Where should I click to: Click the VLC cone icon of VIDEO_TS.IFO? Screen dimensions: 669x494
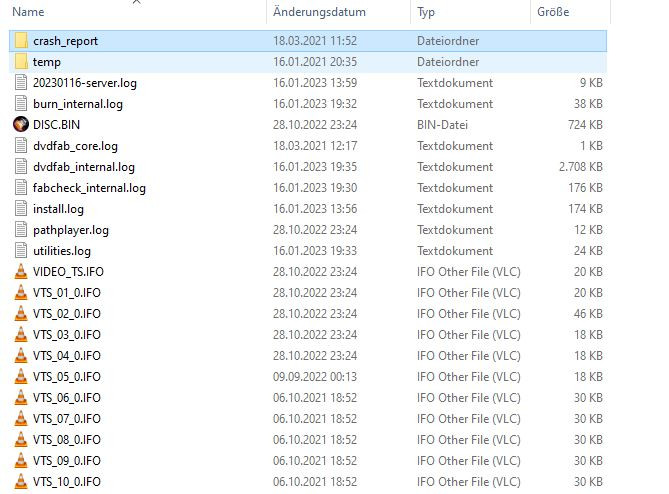21,272
